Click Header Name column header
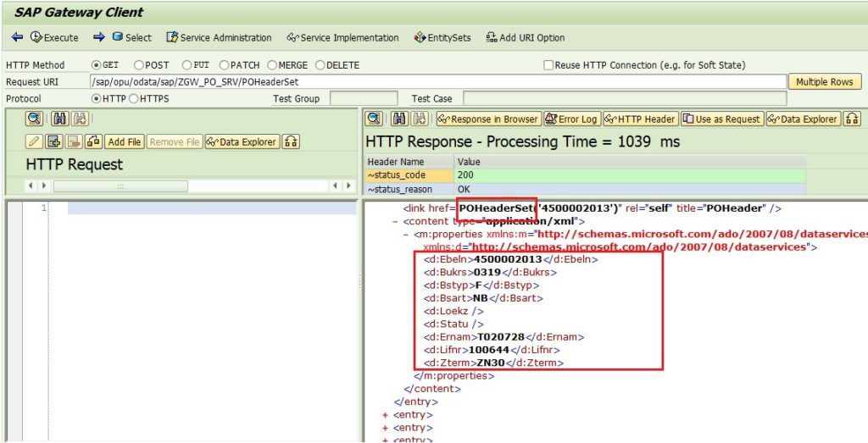 click(x=409, y=162)
